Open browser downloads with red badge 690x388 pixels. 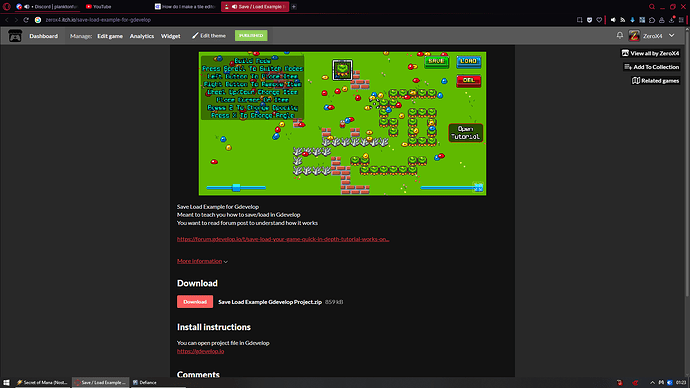(x=672, y=20)
